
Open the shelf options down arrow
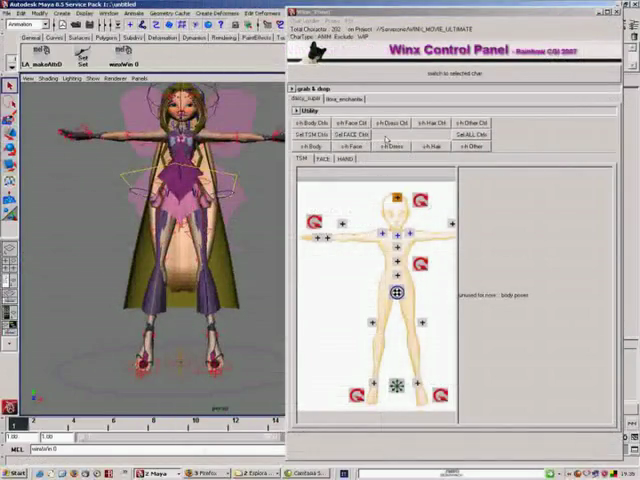(12, 67)
